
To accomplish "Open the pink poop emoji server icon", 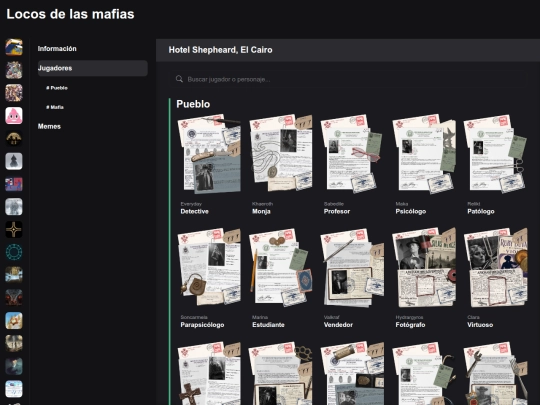I will click(14, 115).
